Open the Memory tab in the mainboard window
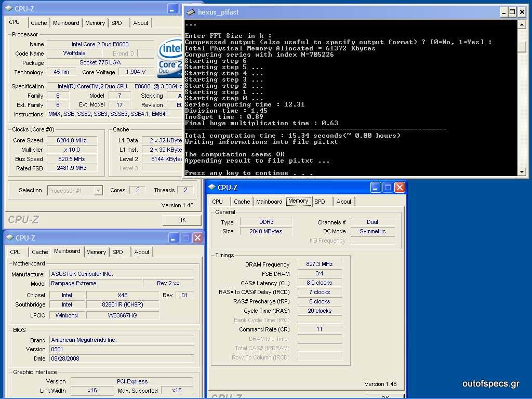532x399 pixels. [x=96, y=252]
